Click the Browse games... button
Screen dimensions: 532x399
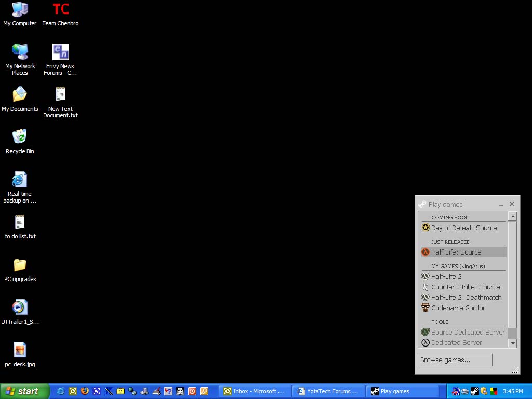(x=455, y=360)
